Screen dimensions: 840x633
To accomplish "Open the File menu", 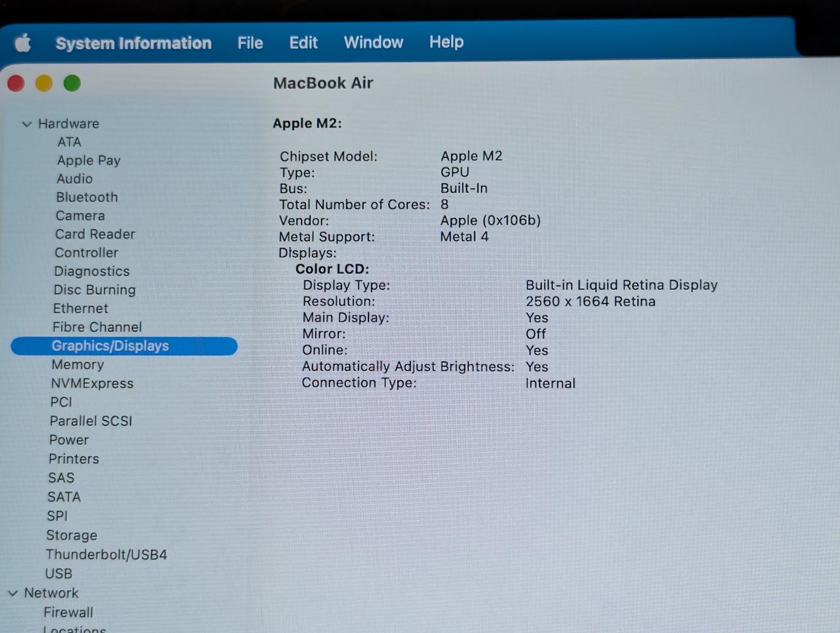I will [x=250, y=43].
